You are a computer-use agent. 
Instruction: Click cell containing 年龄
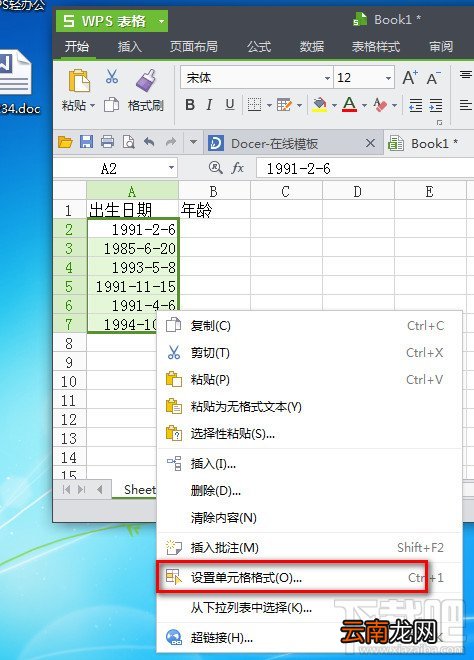214,210
